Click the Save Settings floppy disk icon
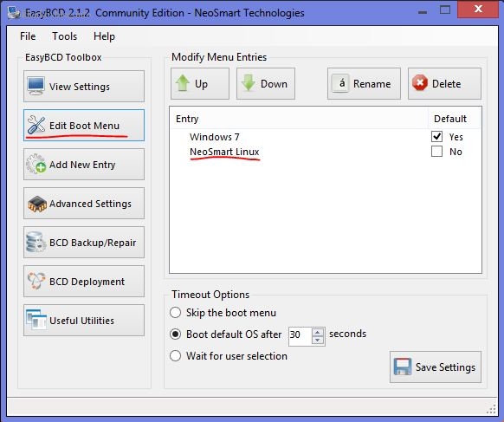 point(403,367)
